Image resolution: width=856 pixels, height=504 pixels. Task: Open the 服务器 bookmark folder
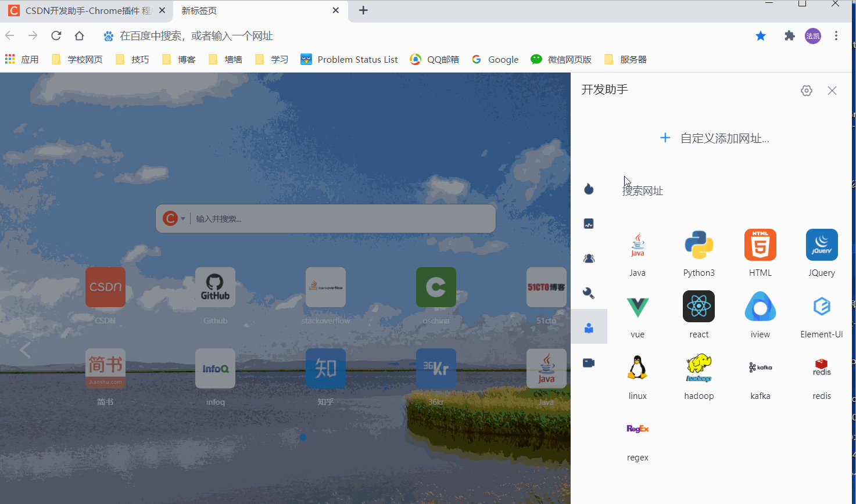pyautogui.click(x=625, y=59)
